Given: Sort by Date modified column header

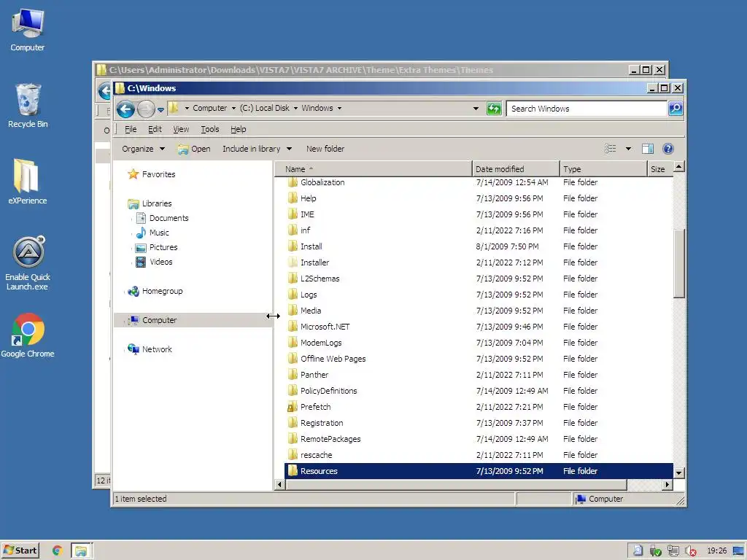Looking at the screenshot, I should pyautogui.click(x=516, y=169).
